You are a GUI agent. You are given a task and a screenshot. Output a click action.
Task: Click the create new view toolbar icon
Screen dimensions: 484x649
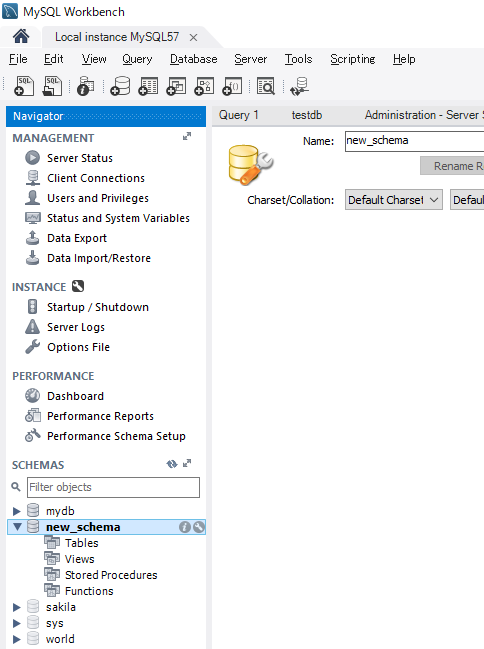(x=176, y=86)
